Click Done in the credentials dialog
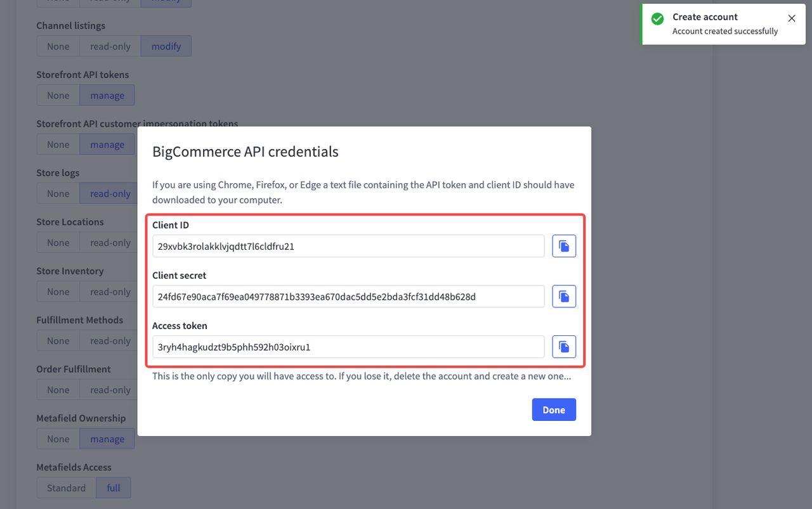The width and height of the screenshot is (812, 509). (x=554, y=409)
